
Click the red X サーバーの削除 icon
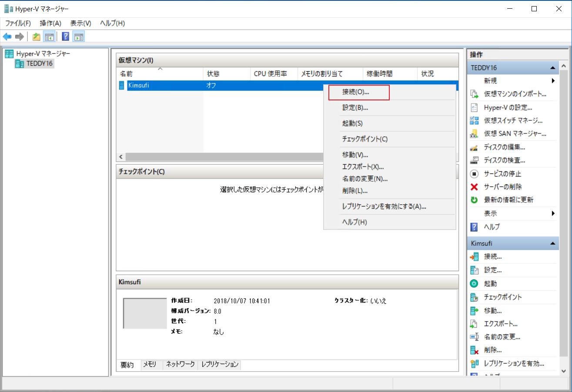click(474, 186)
